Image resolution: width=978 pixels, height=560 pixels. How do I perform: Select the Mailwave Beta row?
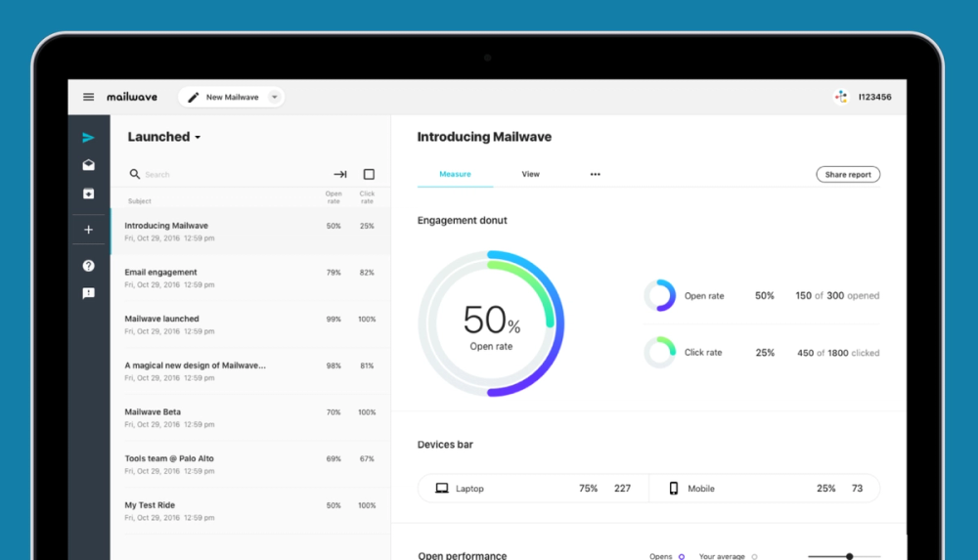250,418
